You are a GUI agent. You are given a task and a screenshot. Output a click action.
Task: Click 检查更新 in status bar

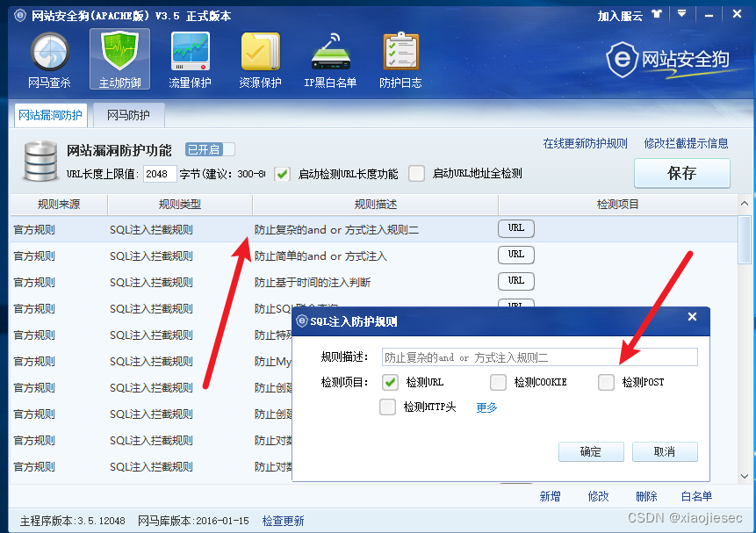point(283,521)
